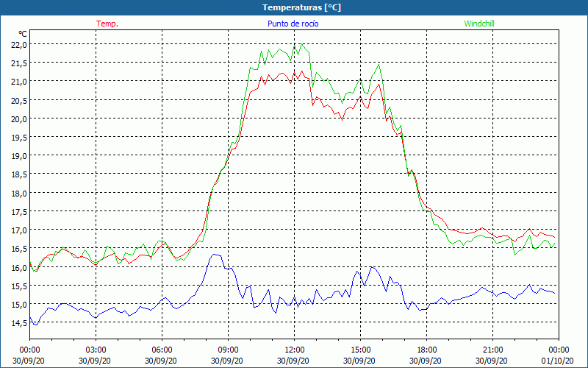Click the 21,5 y-axis value

(20, 63)
